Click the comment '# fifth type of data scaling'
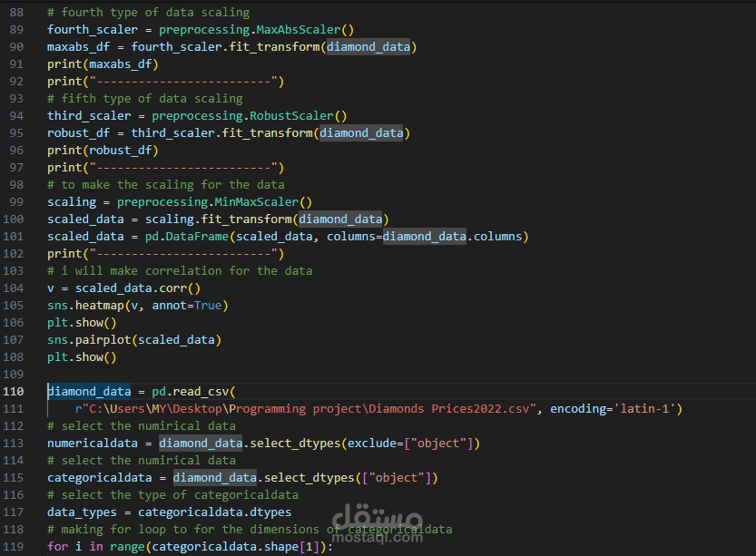This screenshot has width=756, height=556. coord(145,98)
